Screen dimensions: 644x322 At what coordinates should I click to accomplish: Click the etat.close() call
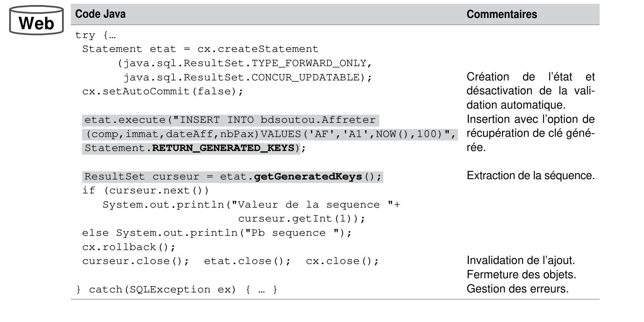[x=247, y=261]
